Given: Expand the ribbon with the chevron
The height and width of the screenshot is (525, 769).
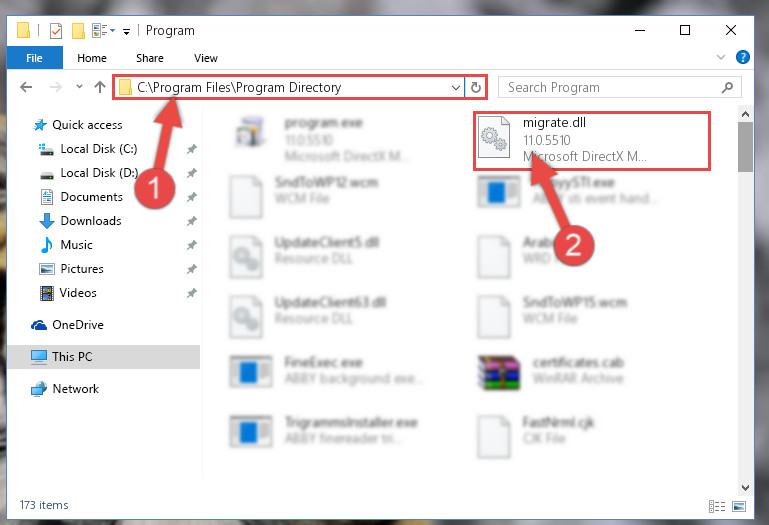Looking at the screenshot, I should click(x=720, y=57).
